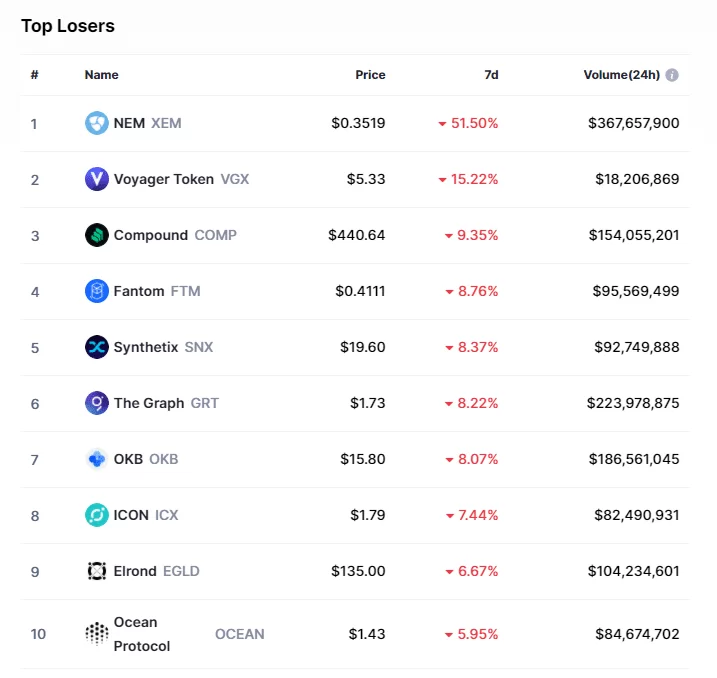Screen dimensions: 717x678
Task: Click the Volume(24h) info icon
Action: click(672, 75)
